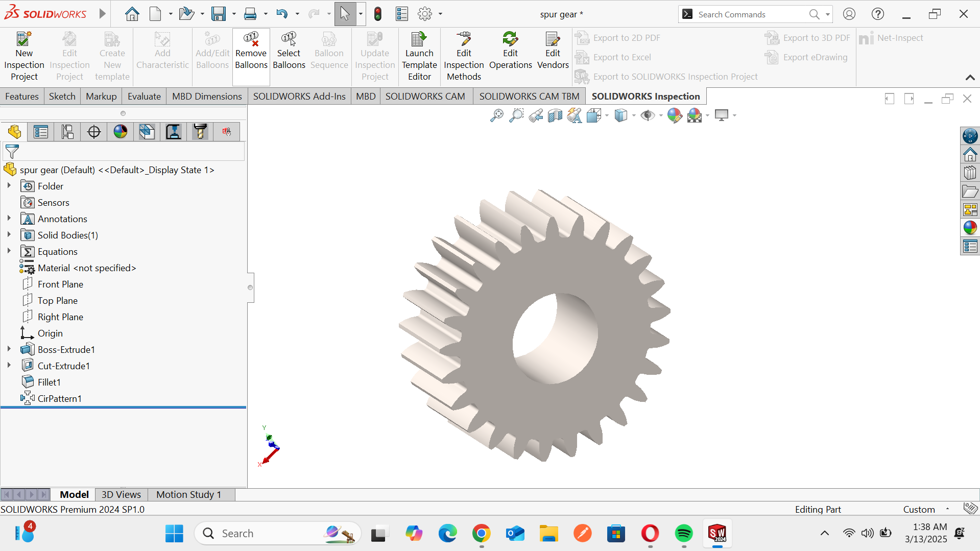Switch to the Sketch tab
Screen dimensions: 980x551
[62, 96]
